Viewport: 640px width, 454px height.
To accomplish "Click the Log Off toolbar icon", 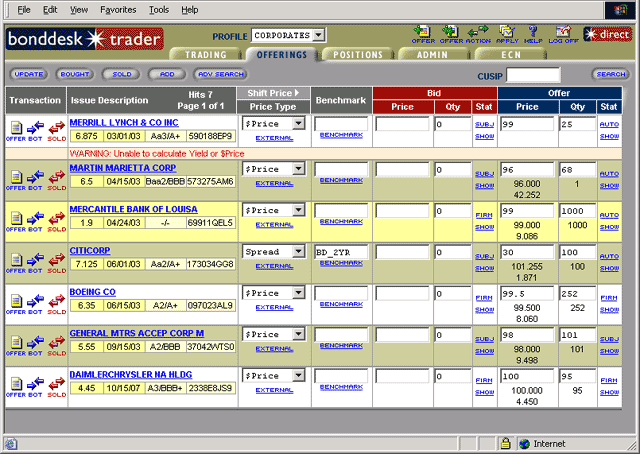I will click(563, 34).
